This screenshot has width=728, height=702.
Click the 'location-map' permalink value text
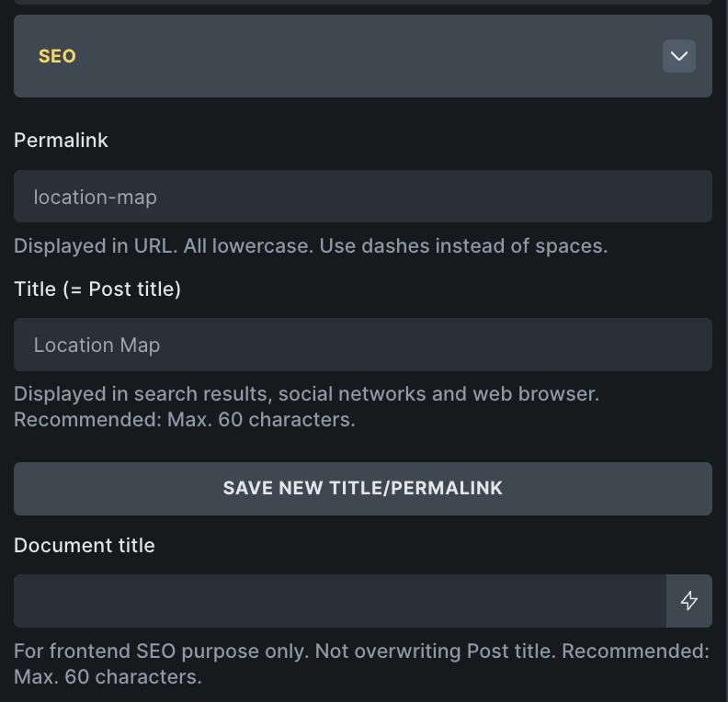(x=96, y=197)
